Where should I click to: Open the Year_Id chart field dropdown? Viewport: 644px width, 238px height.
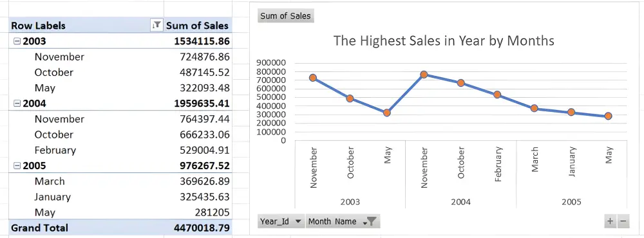(x=282, y=221)
